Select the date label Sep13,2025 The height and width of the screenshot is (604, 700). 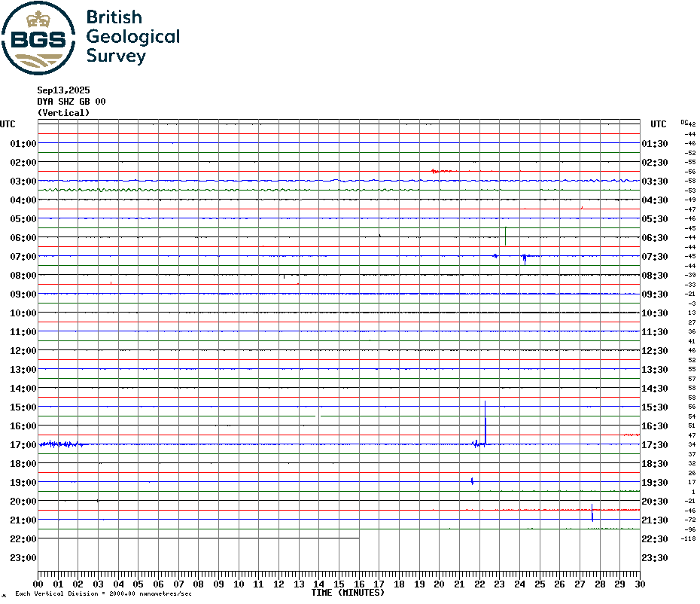[63, 90]
